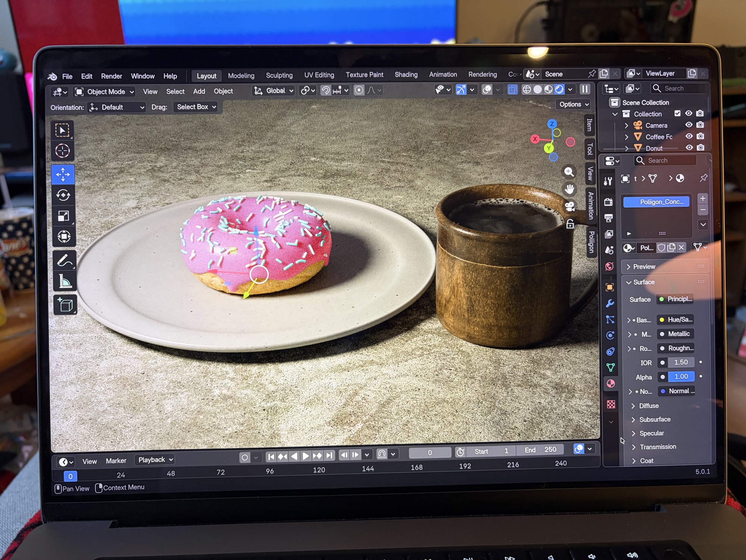Toggle camera view in viewport
Viewport: 746px width, 560px height.
[570, 206]
